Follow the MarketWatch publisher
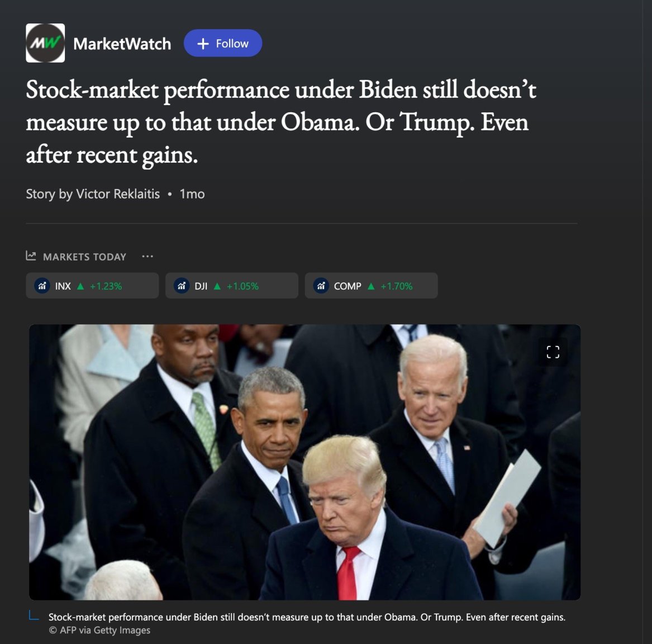 coord(223,43)
